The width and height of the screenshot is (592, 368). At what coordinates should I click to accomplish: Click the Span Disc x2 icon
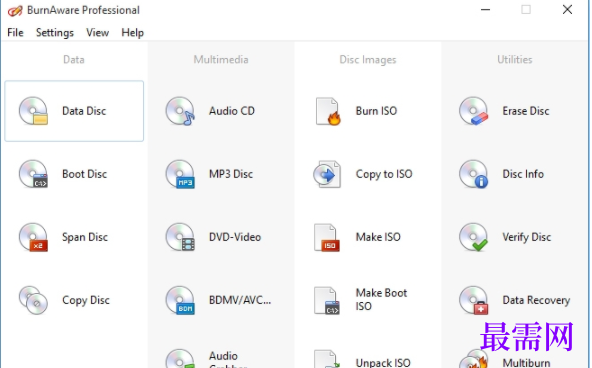pos(33,237)
